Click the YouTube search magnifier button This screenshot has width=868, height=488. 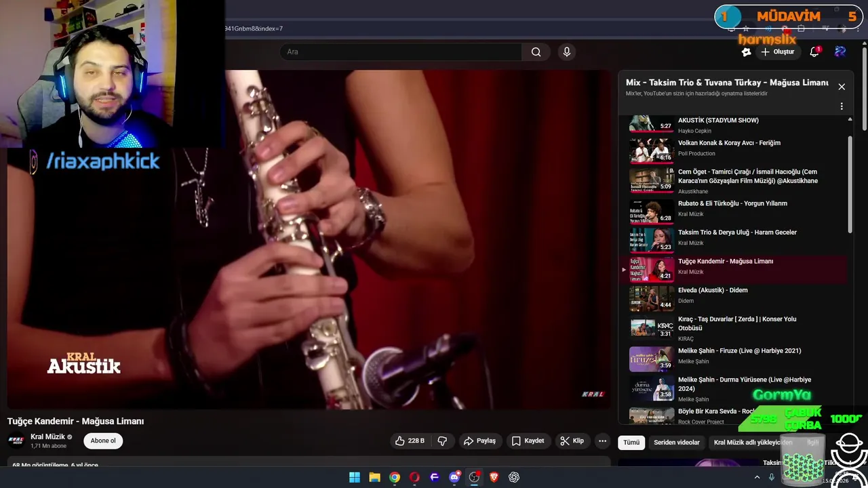coord(536,52)
